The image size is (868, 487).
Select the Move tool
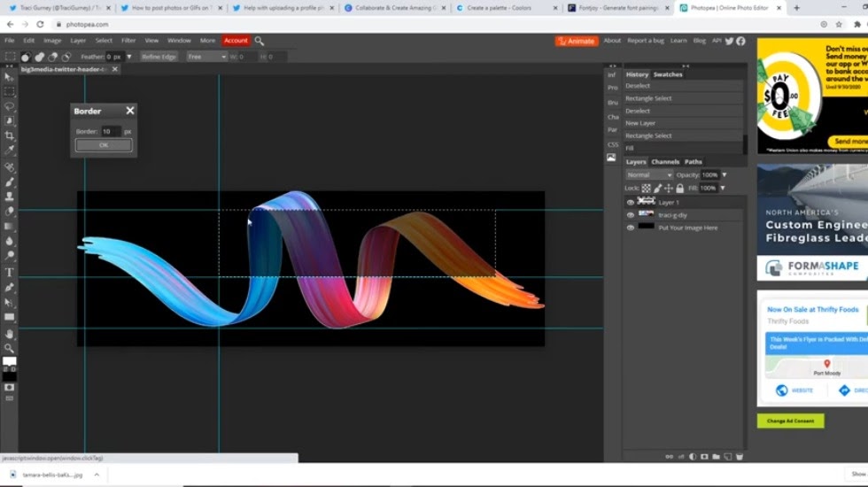click(x=9, y=77)
